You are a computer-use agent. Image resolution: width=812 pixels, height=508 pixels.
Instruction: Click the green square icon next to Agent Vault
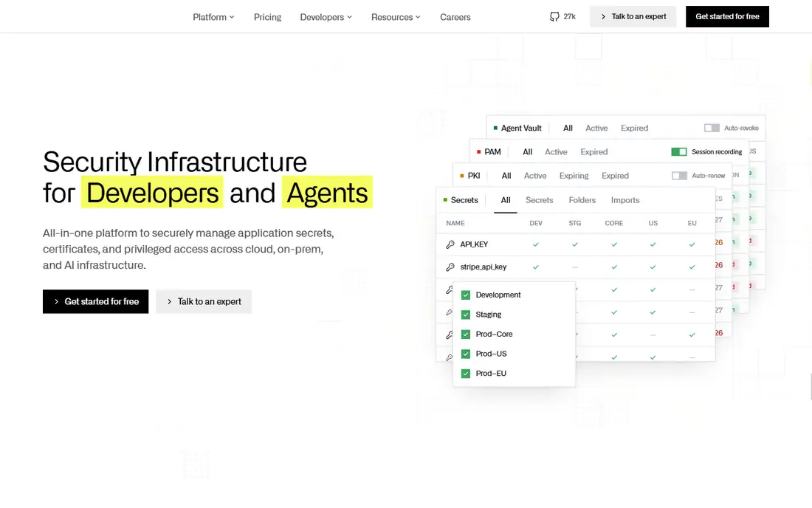(495, 128)
